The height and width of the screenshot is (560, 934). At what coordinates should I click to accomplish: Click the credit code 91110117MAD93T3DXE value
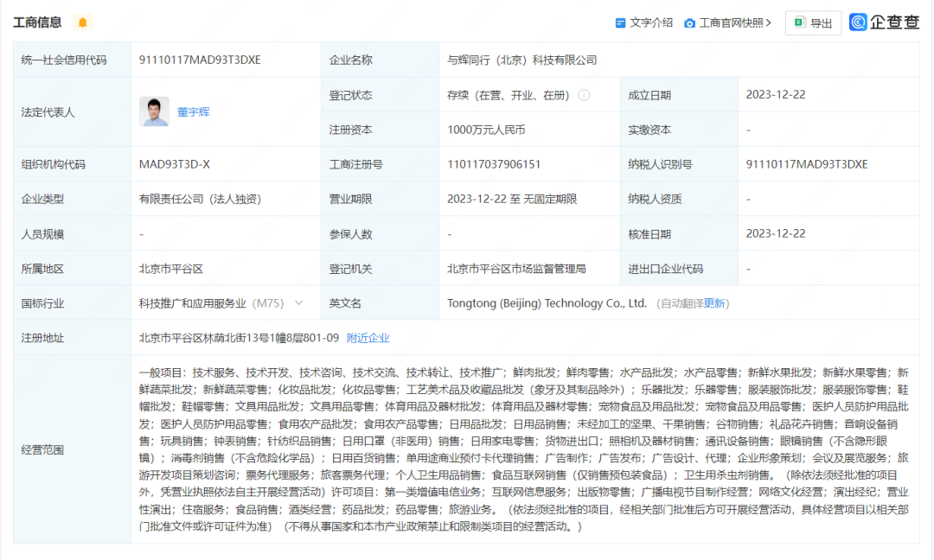[x=200, y=60]
